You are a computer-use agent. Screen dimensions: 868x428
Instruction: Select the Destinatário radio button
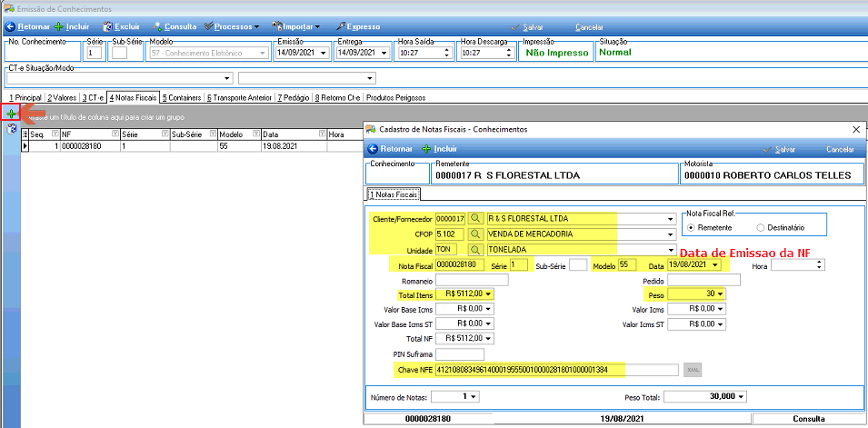pos(760,227)
